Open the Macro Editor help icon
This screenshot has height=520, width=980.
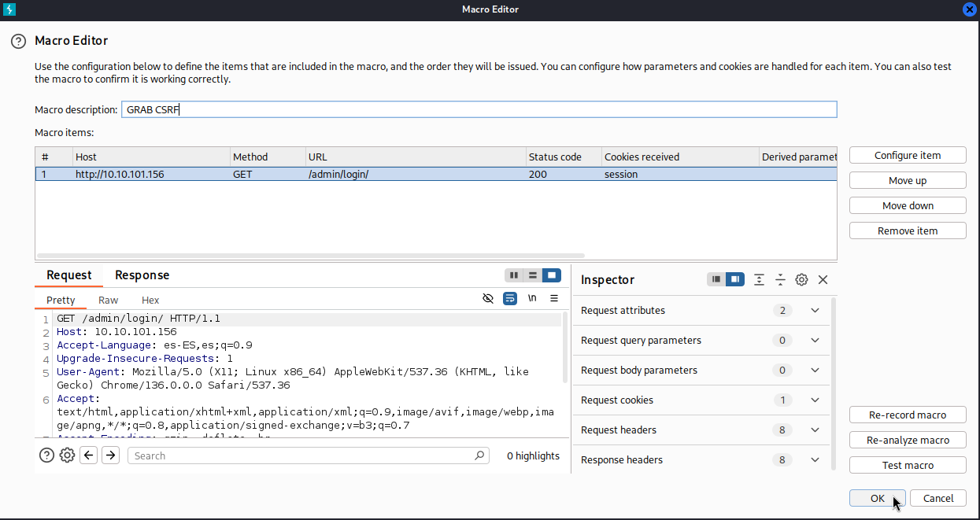(x=18, y=41)
